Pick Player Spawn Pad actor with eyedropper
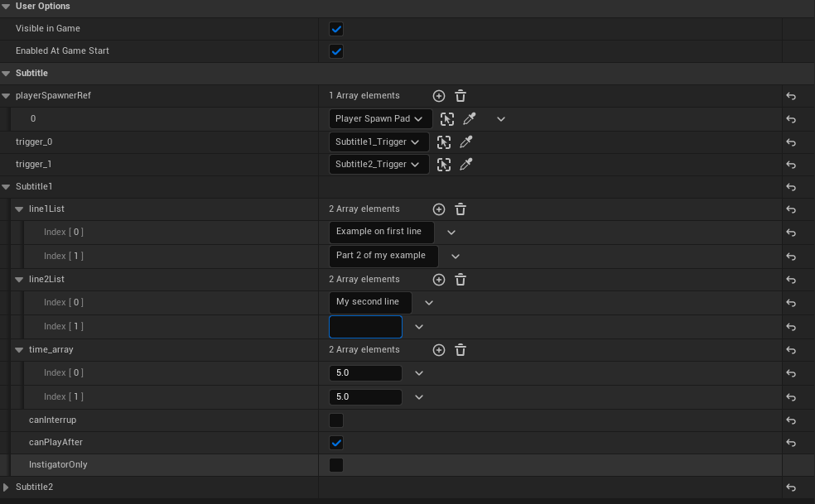Viewport: 815px width, 504px height. tap(470, 119)
